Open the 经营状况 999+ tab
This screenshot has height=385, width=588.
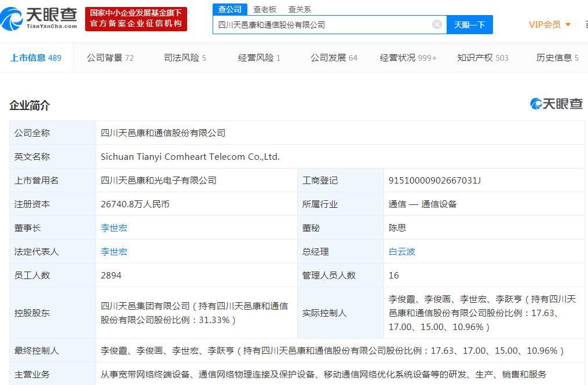[x=408, y=58]
